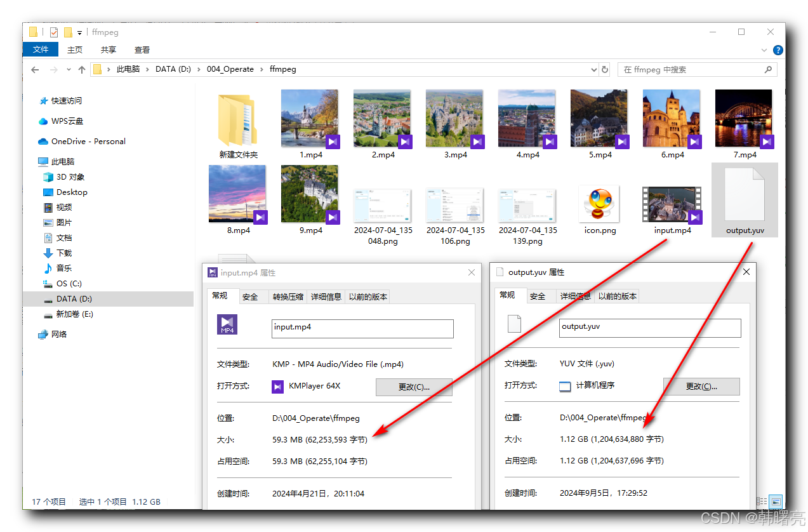This screenshot has height=532, width=808.
Task: Select the input.mp4 video file
Action: pyautogui.click(x=672, y=205)
